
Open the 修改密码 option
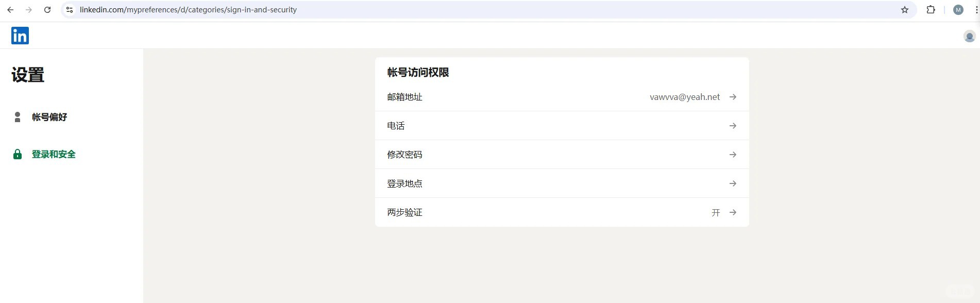coord(404,155)
